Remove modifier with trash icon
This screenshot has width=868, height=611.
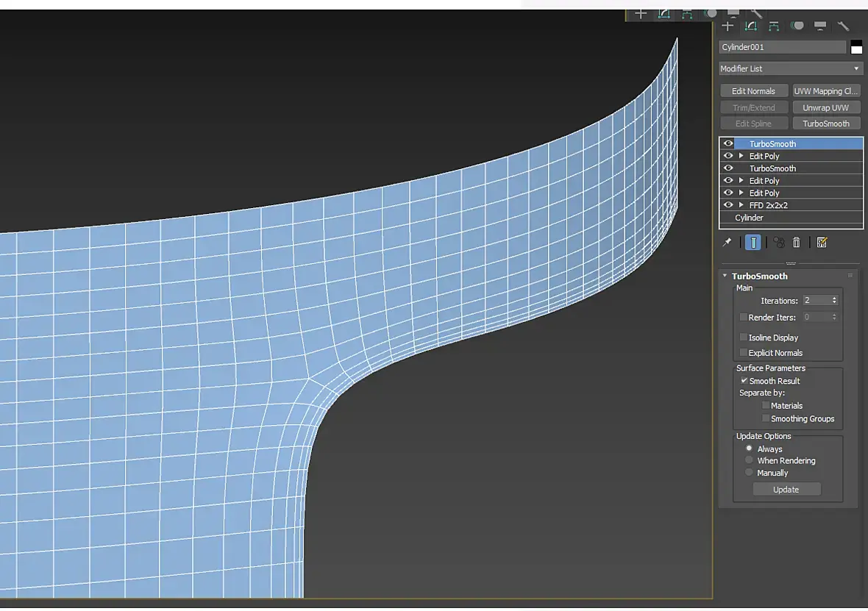coord(796,243)
